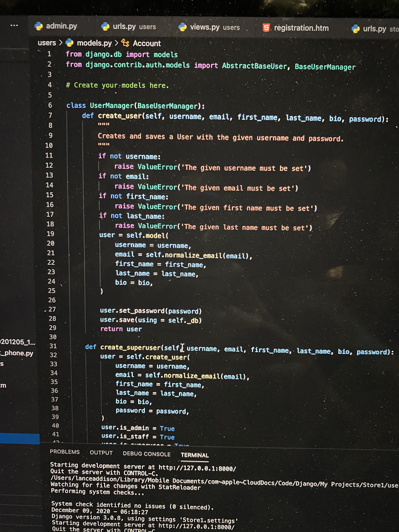This screenshot has height=532, width=399.
Task: Open the 201205_1... file in the sidebar
Action: pos(18,342)
